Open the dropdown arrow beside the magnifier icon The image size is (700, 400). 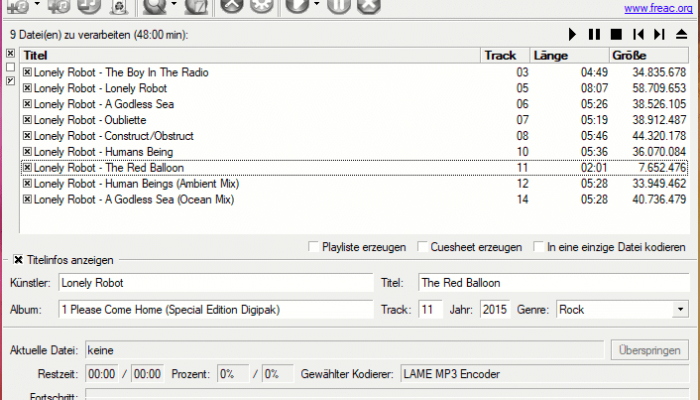(x=174, y=4)
